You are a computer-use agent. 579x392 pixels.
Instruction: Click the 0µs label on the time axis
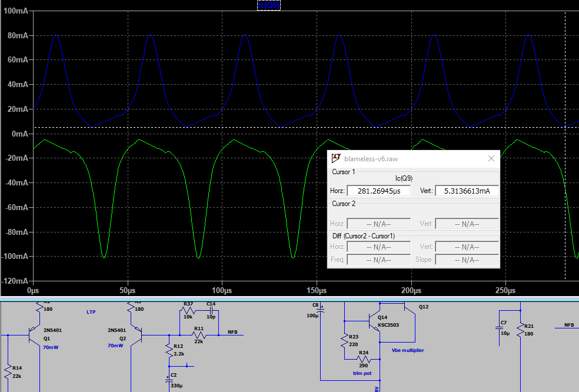[33, 290]
